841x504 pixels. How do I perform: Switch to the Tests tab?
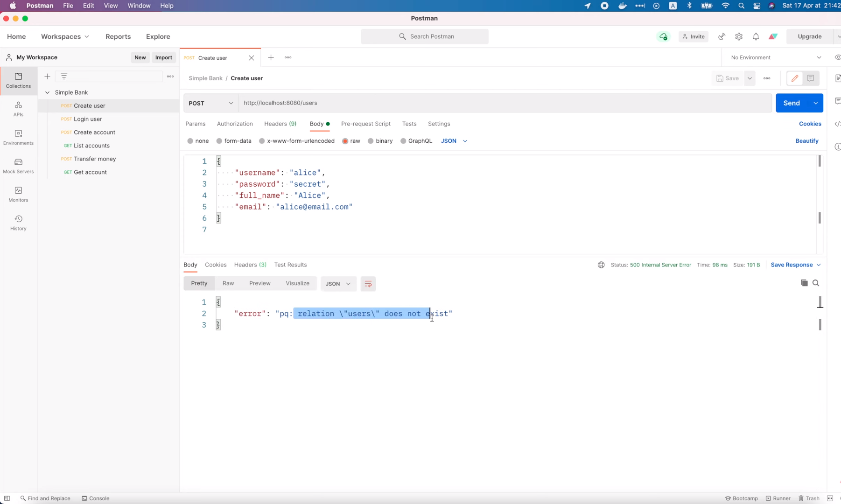click(409, 124)
